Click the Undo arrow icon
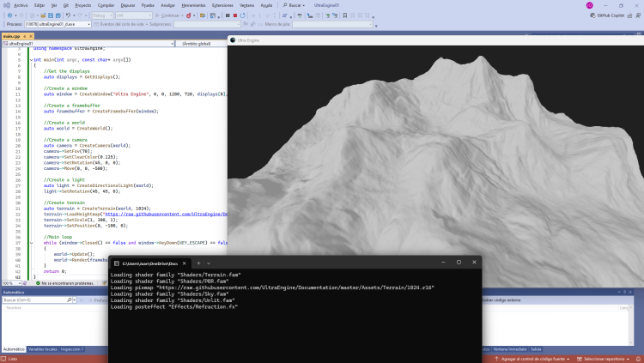The width and height of the screenshot is (644, 363). [69, 15]
